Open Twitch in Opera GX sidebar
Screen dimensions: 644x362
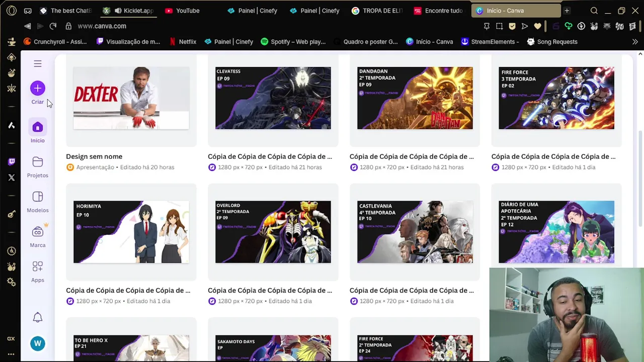tap(11, 161)
